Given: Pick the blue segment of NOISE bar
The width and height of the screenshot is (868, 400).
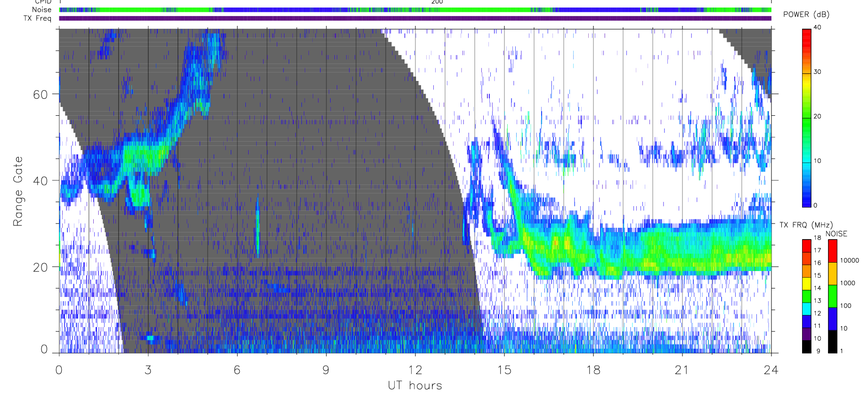Looking at the screenshot, I should pos(833,319).
